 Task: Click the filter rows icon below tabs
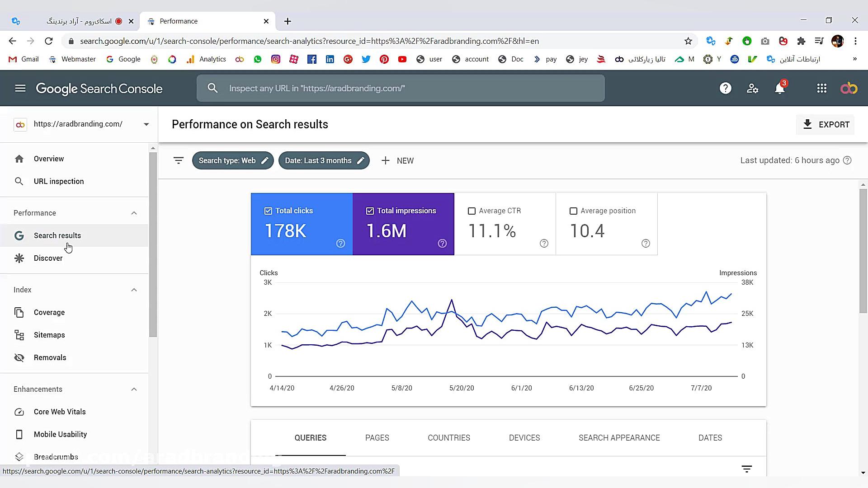746,469
